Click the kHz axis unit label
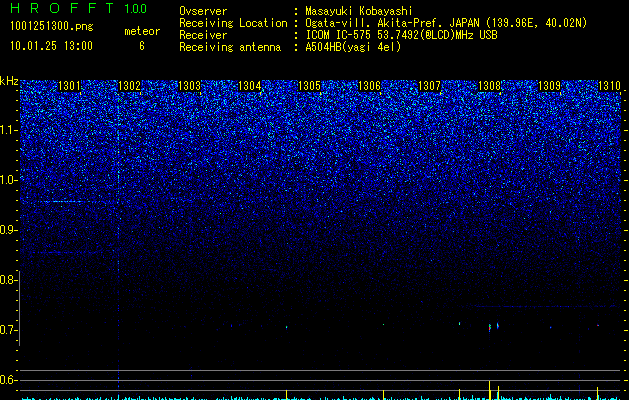The height and width of the screenshot is (400, 629). tap(9, 81)
